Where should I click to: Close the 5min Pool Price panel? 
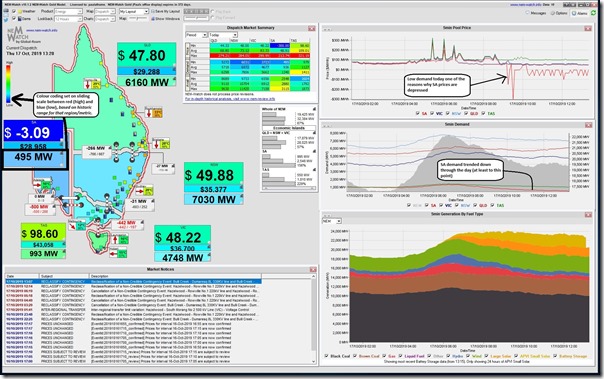click(x=588, y=29)
